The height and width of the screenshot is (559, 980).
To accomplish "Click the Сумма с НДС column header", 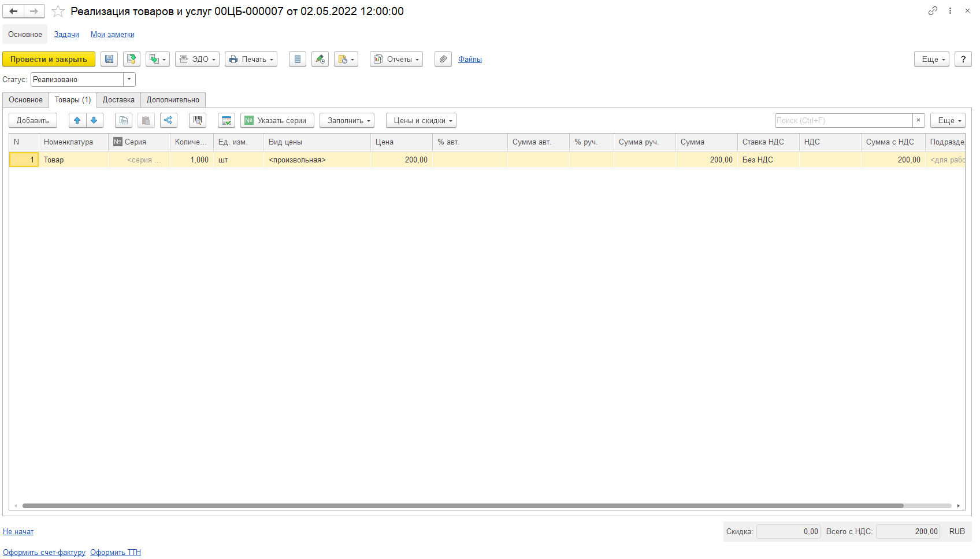I will click(892, 142).
